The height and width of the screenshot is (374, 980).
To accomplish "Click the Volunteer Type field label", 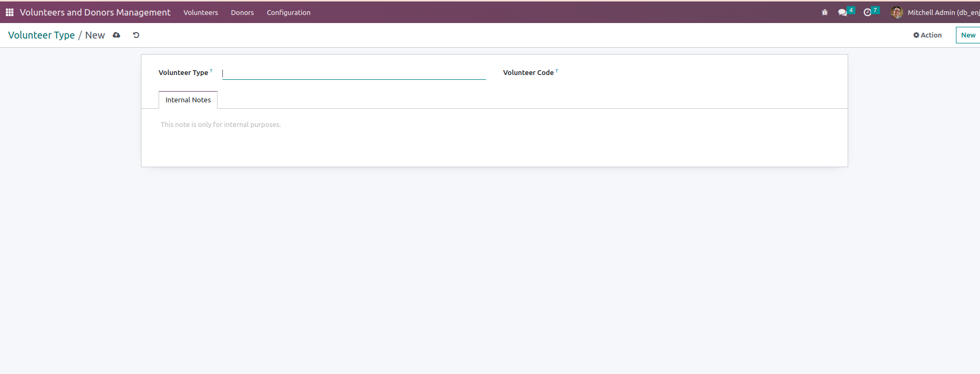I will [x=183, y=72].
